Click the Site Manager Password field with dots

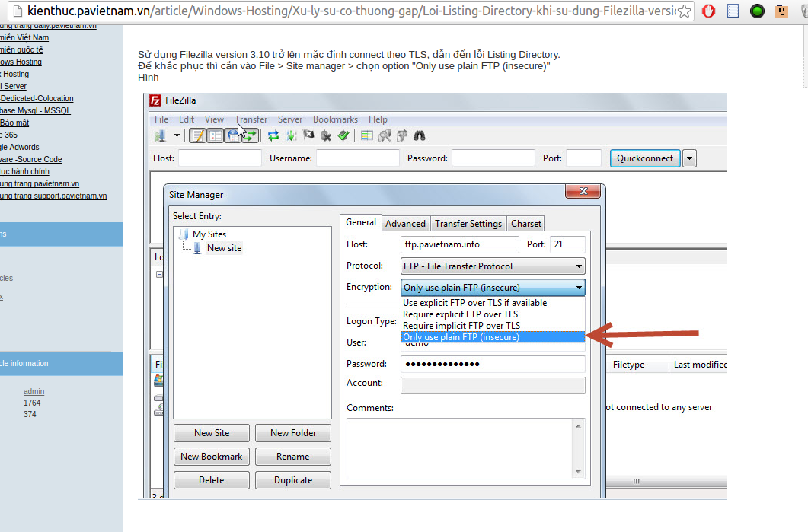point(493,364)
